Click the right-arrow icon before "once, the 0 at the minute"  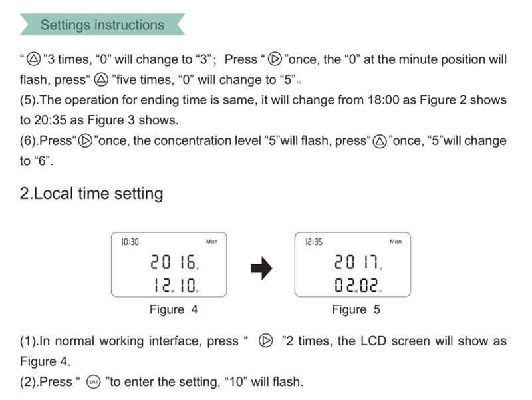[275, 59]
